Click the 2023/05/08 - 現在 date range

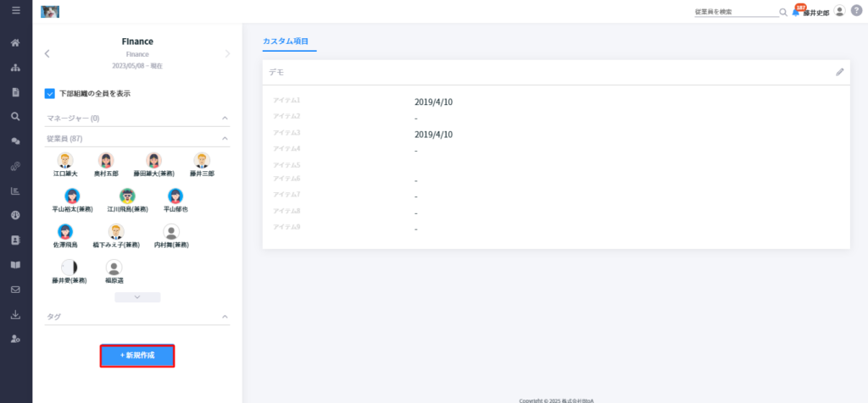coord(137,66)
